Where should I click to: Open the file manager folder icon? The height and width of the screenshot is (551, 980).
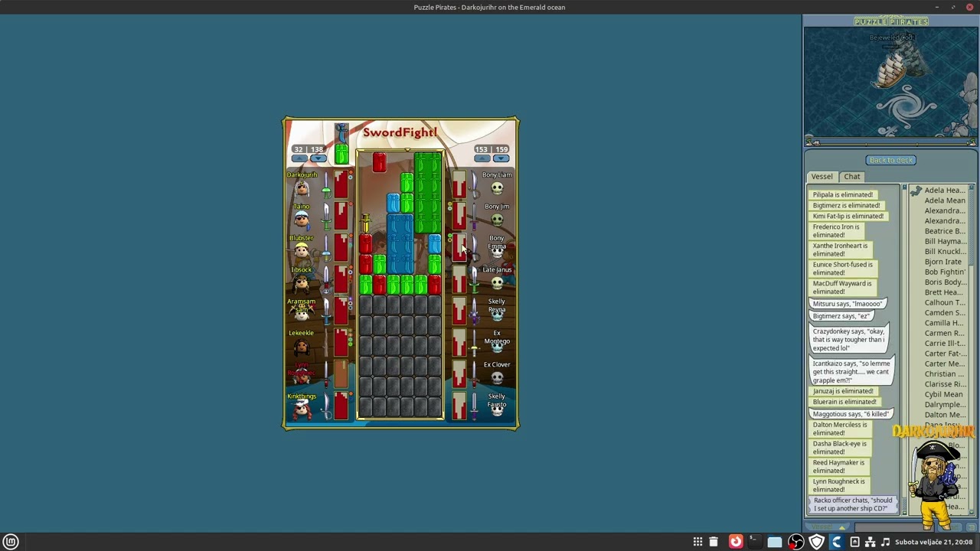[x=775, y=543]
